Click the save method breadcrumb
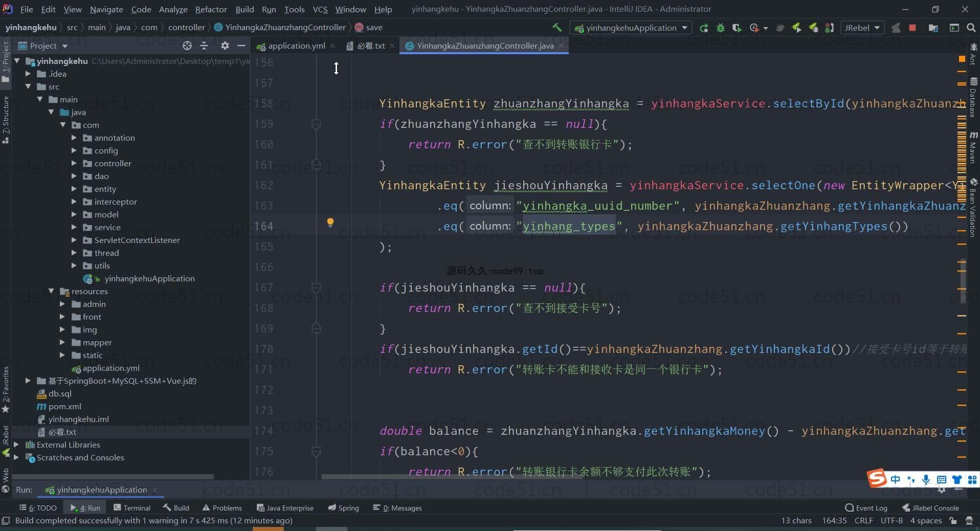The image size is (980, 531). coord(369,28)
